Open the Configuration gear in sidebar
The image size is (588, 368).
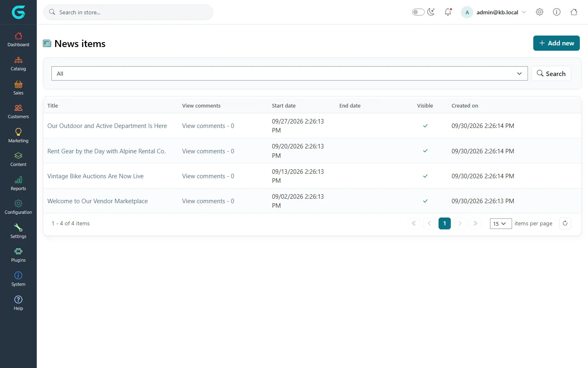point(18,204)
